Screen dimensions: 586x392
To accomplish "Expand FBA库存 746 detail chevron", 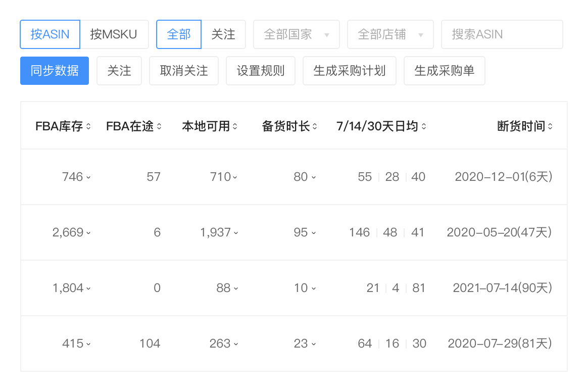I will pyautogui.click(x=88, y=177).
